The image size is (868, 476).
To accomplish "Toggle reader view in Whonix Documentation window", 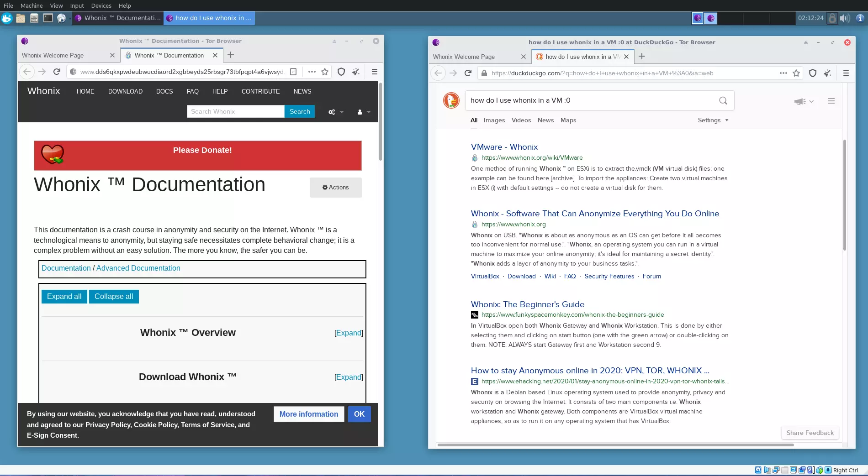I will pyautogui.click(x=293, y=72).
